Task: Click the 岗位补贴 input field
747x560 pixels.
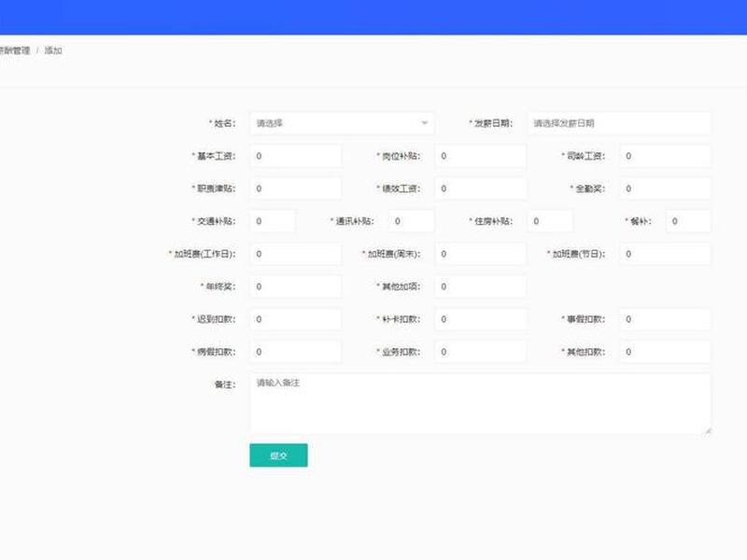Action: (480, 156)
